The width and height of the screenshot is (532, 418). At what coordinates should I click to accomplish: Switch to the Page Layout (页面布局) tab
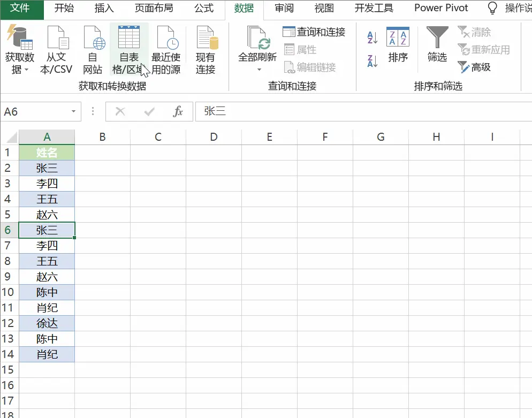[154, 8]
